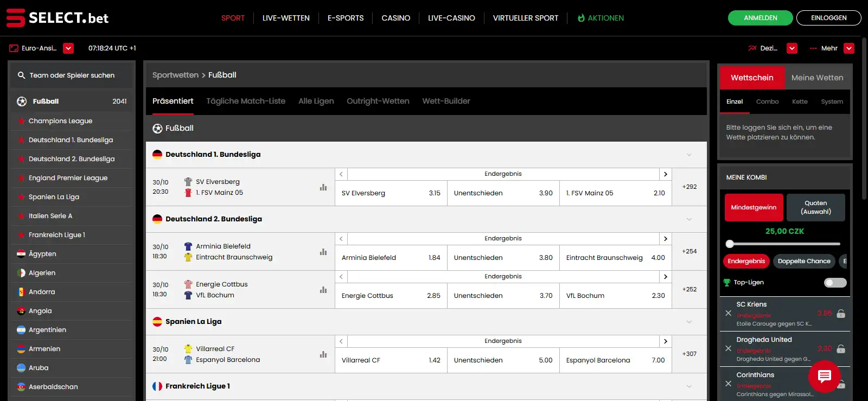Click the Dezimal odds format icon

(x=752, y=48)
